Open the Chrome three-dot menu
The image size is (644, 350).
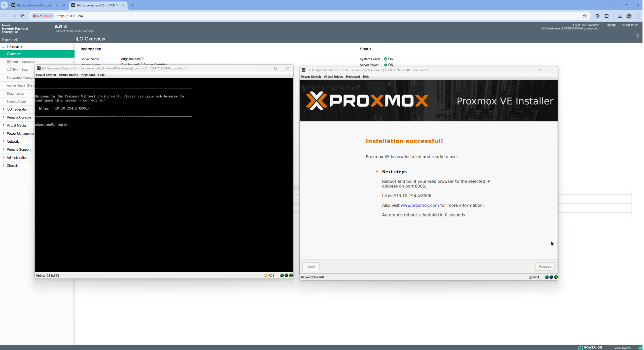pos(638,16)
